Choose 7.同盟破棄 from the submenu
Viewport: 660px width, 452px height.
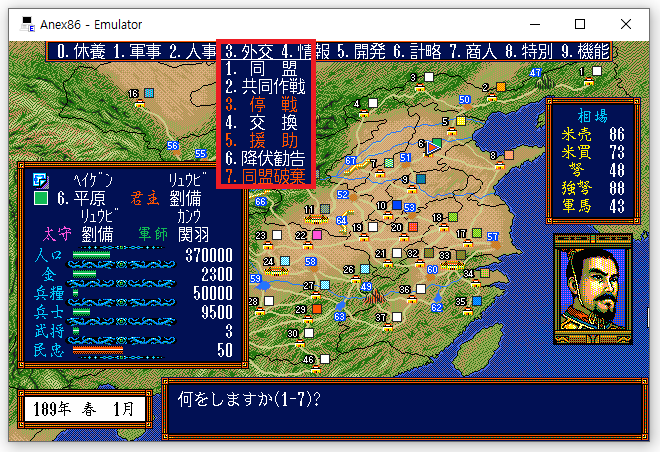[266, 177]
